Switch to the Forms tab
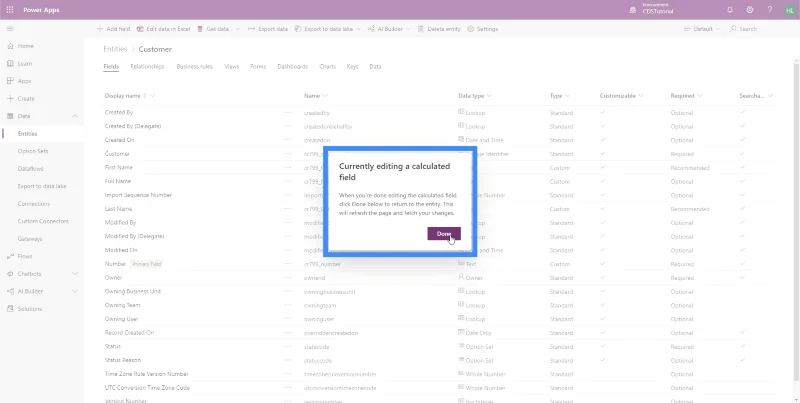The image size is (800, 403). 258,67
